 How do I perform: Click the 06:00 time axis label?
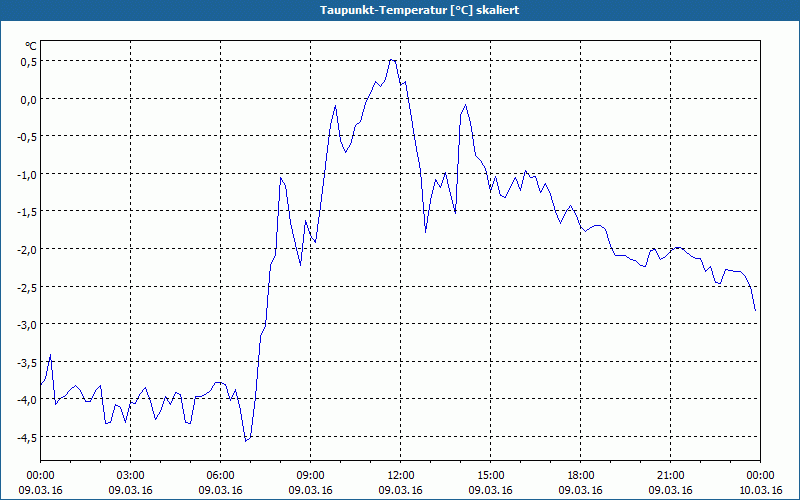click(220, 476)
